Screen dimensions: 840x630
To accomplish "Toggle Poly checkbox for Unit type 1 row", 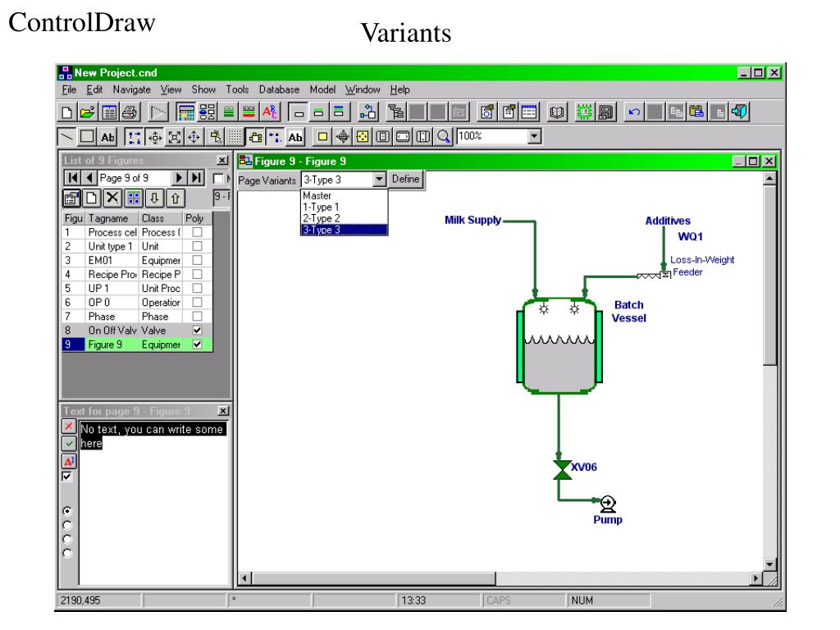I will click(197, 246).
